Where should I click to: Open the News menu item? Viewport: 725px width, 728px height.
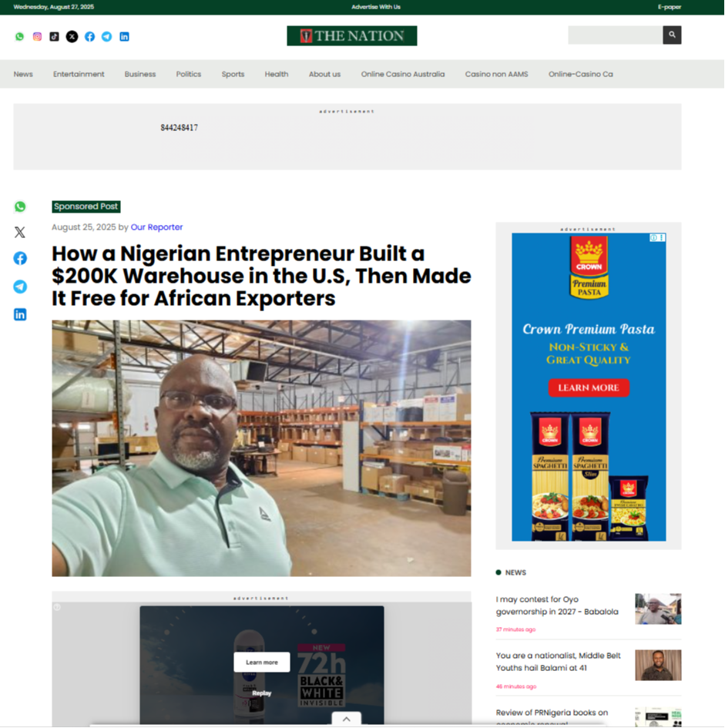23,74
